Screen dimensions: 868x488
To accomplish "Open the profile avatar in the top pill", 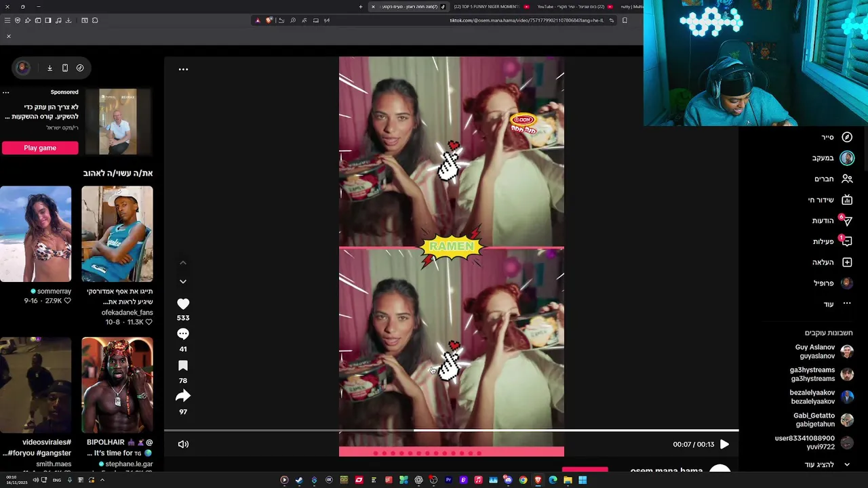I will (x=22, y=68).
